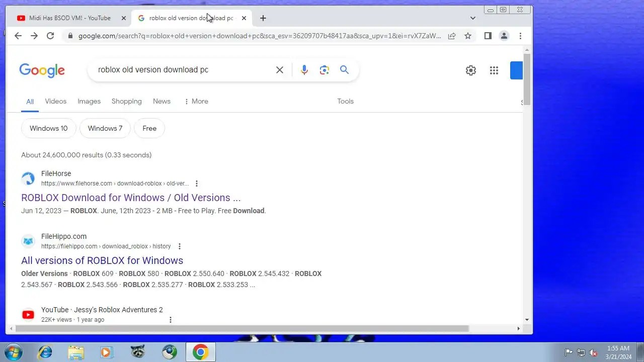Open Chrome three-dot menu
This screenshot has width=644, height=362.
pyautogui.click(x=520, y=36)
